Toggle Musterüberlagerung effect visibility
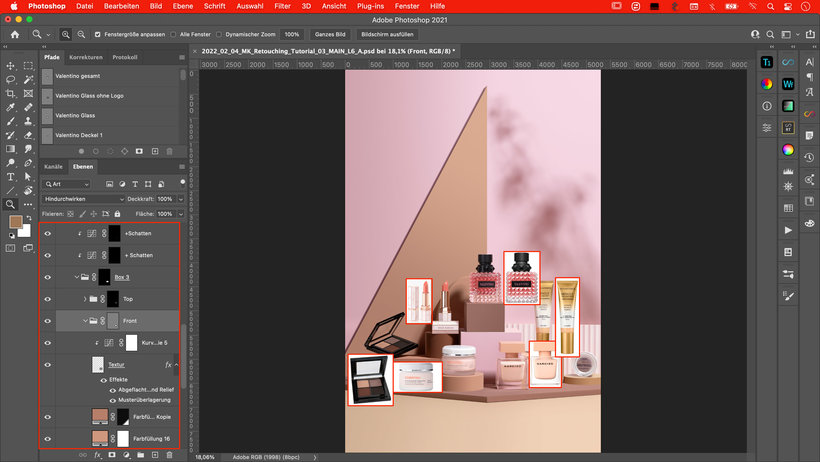The width and height of the screenshot is (820, 462). pyautogui.click(x=112, y=400)
